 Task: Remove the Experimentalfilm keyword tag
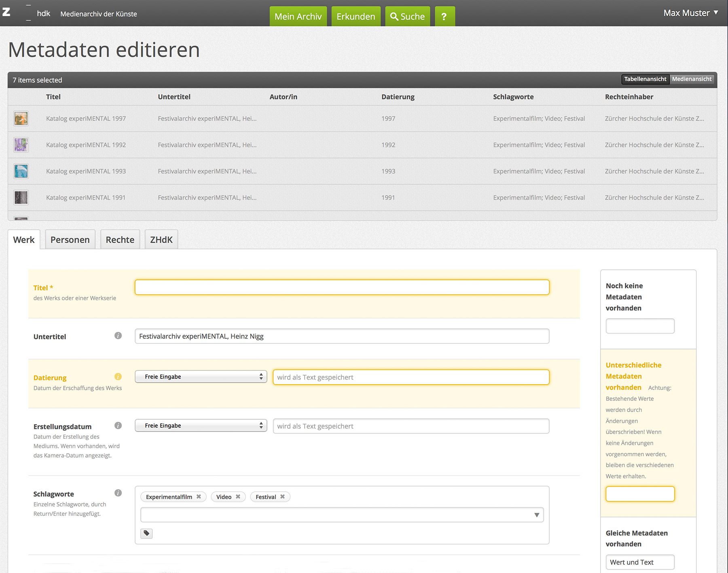pos(199,497)
